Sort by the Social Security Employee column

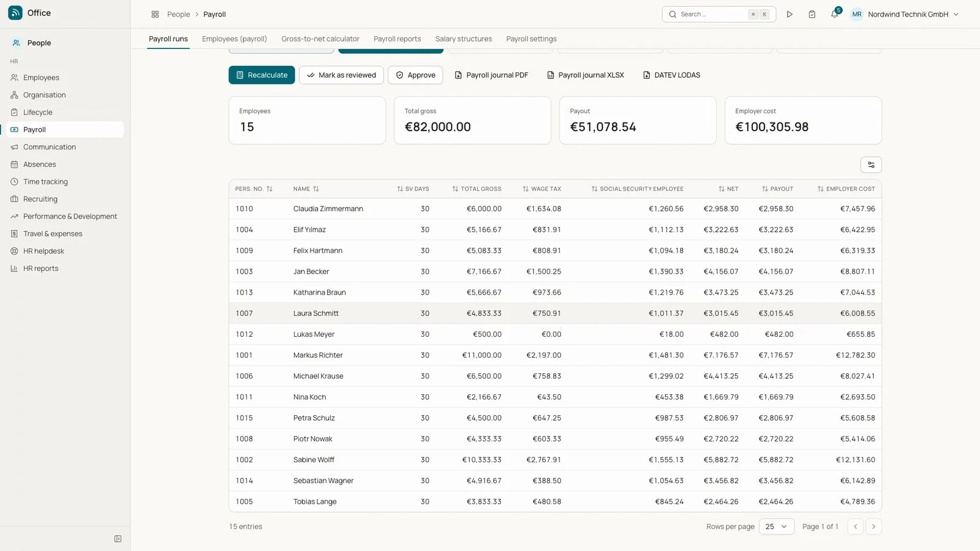tap(637, 189)
